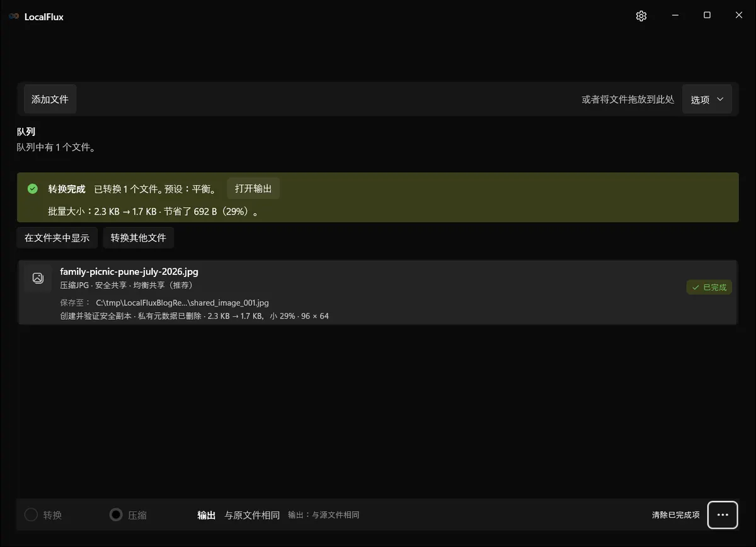This screenshot has height=547, width=756.
Task: Click the 创建并验证安全副本 details line
Action: tap(195, 316)
